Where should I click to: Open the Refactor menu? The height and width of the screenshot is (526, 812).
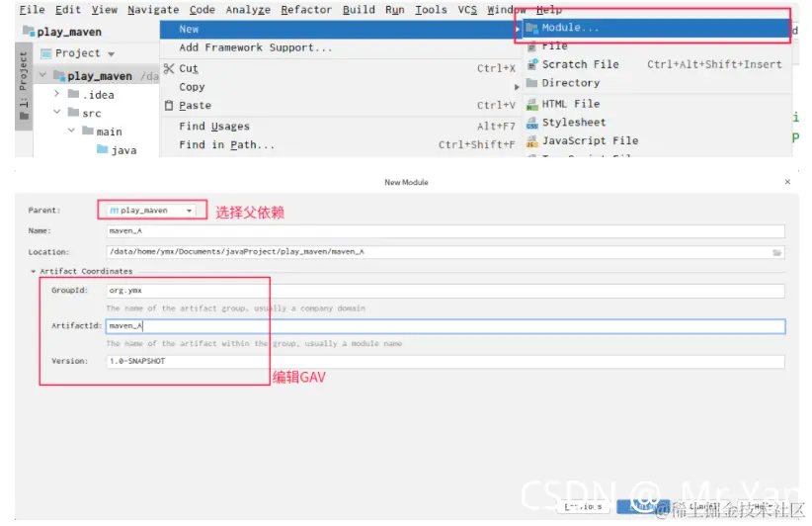(x=306, y=9)
